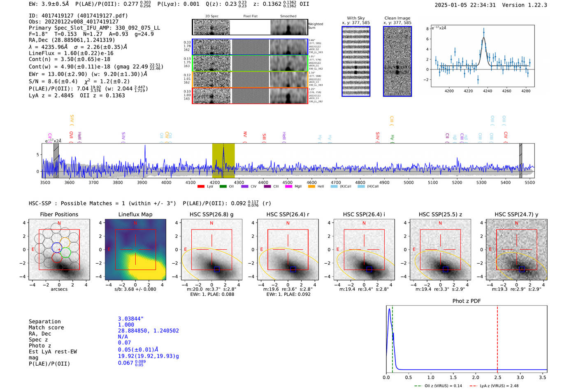View the HSC SSP(24.7) y cutout

(x=517, y=250)
